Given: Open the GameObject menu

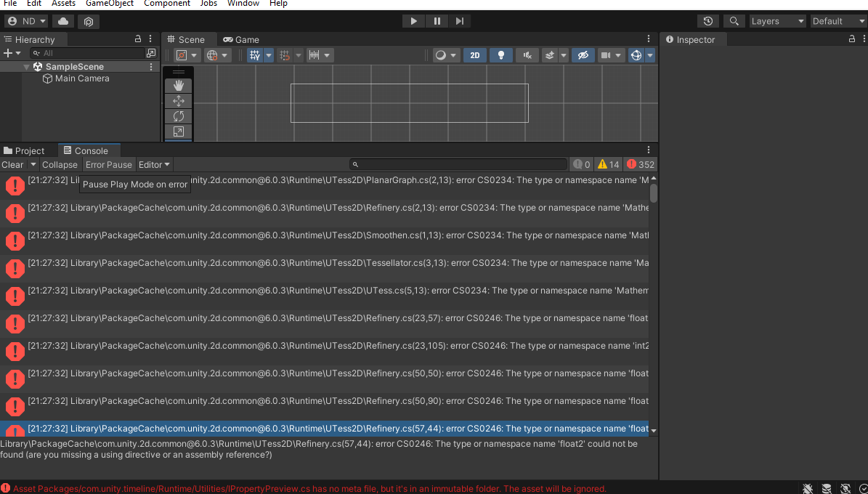Looking at the screenshot, I should 110,4.
